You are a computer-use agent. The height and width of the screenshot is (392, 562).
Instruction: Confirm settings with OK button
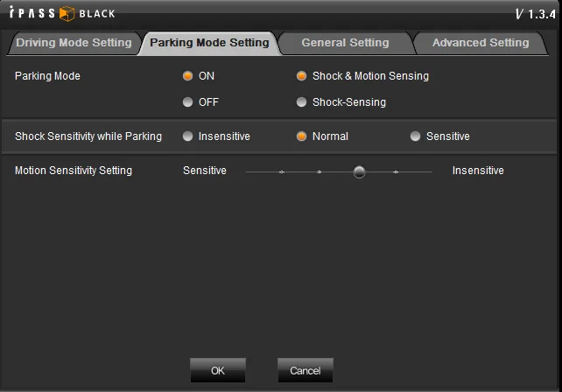(218, 370)
